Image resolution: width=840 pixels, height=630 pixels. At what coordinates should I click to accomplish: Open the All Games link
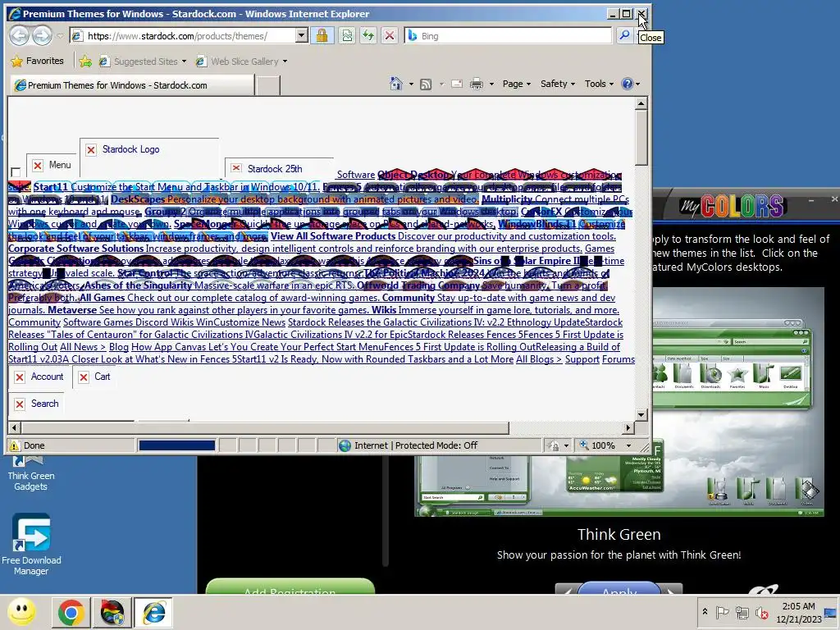(x=102, y=298)
